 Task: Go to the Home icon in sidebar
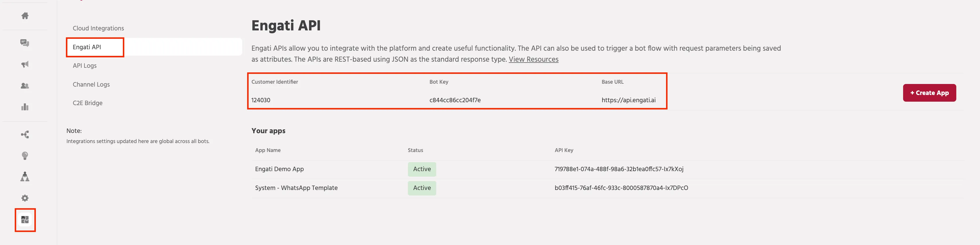(x=25, y=16)
